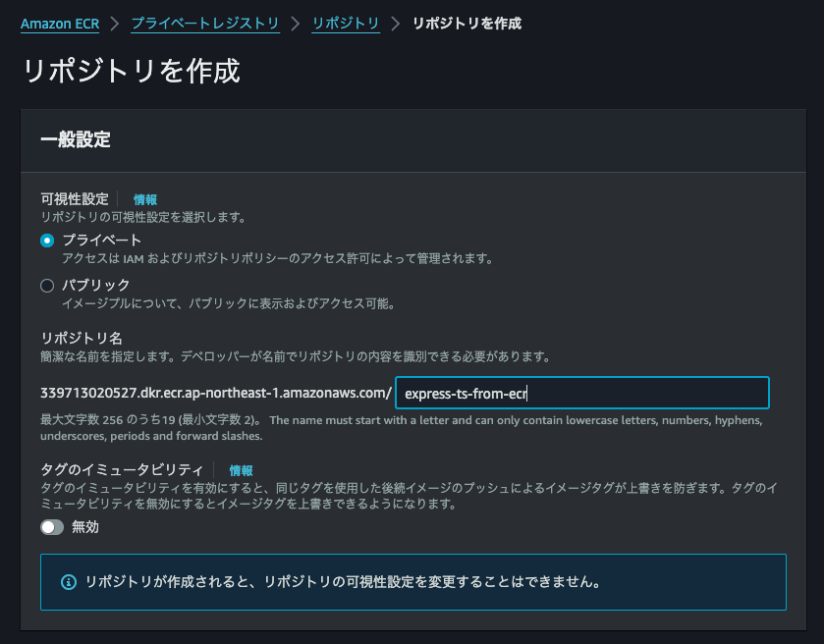The image size is (824, 644).
Task: Navigate to リポジトリ breadcrumb link
Action: pos(346,23)
